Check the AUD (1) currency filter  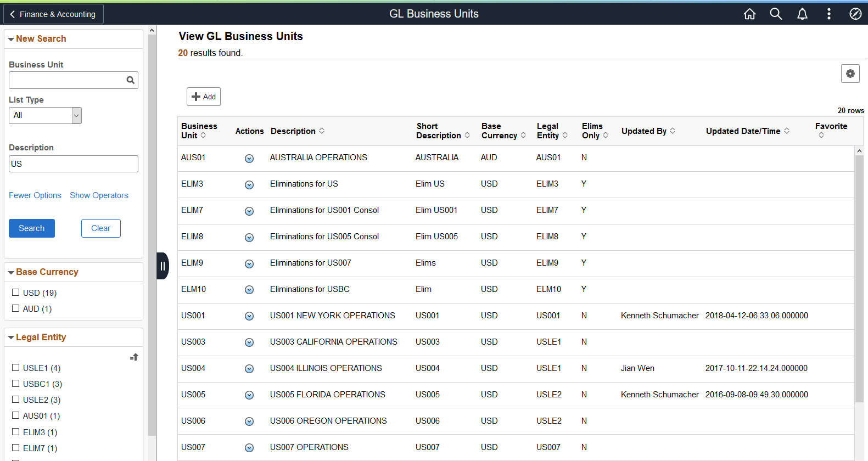click(x=16, y=308)
